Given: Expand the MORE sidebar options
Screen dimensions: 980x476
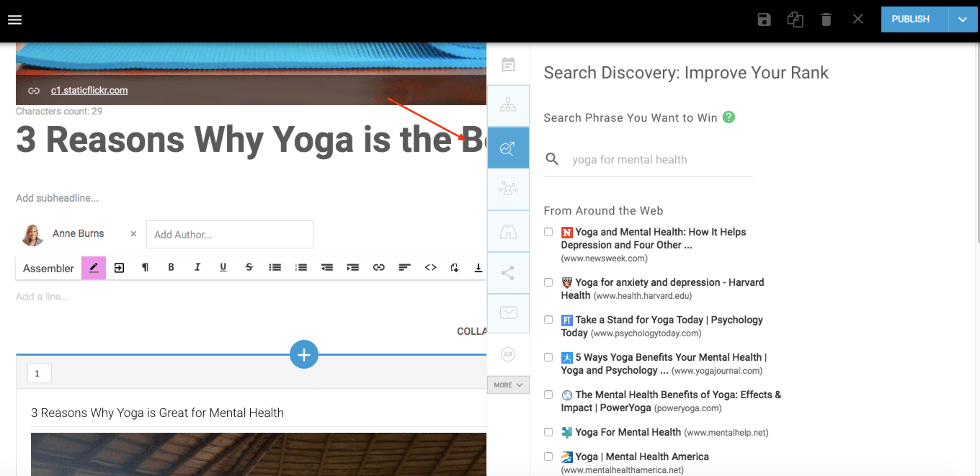Looking at the screenshot, I should point(508,385).
